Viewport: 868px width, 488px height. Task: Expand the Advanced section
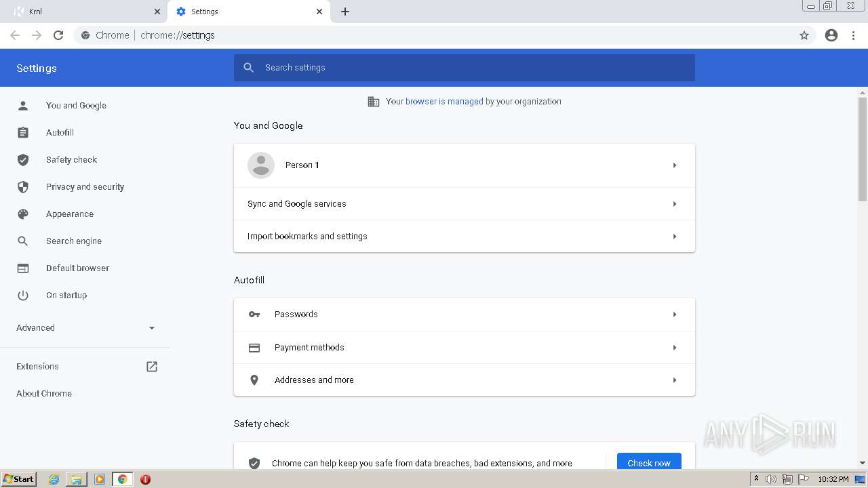(x=85, y=328)
